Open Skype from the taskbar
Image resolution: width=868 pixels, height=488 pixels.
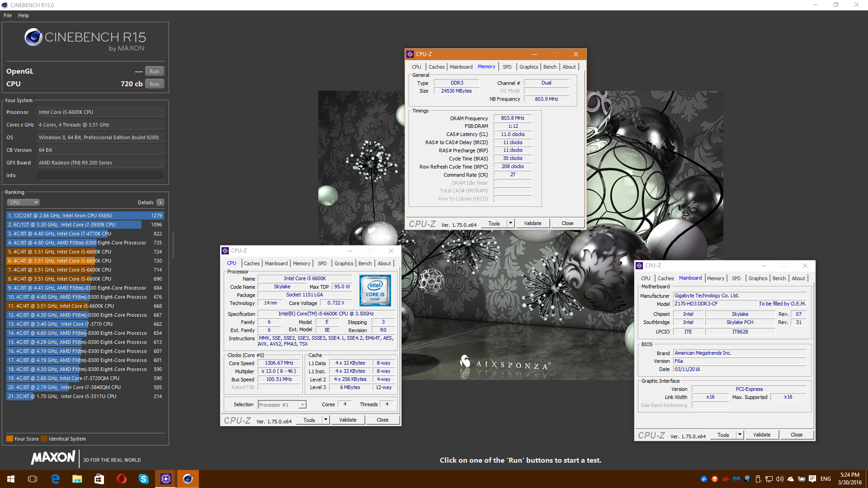click(x=144, y=479)
